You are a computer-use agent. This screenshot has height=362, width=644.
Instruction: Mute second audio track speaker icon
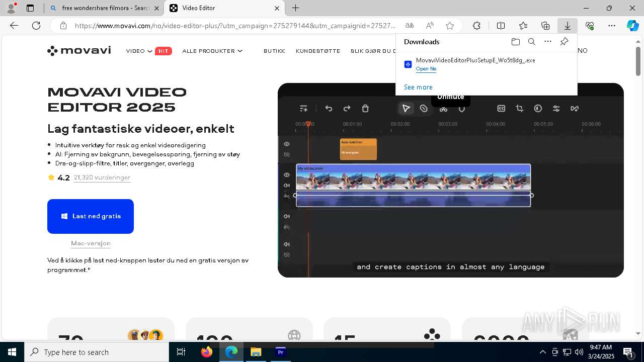tap(287, 244)
